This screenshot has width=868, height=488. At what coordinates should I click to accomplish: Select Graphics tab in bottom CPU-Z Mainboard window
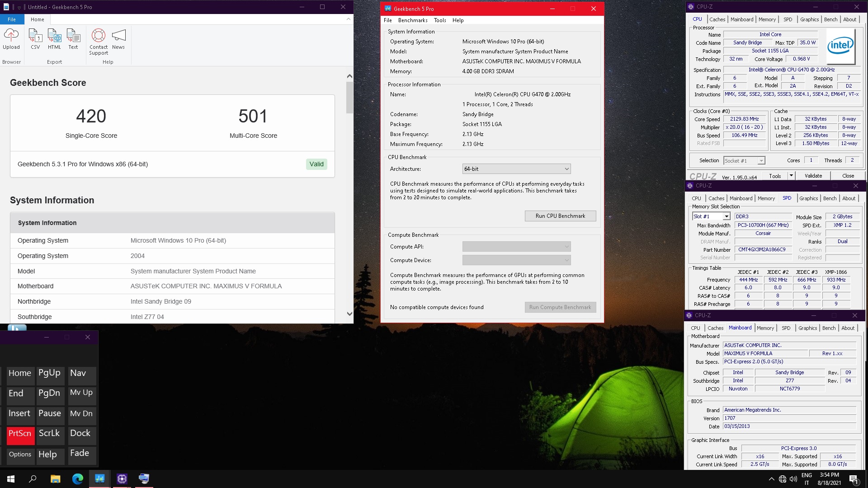click(x=807, y=328)
